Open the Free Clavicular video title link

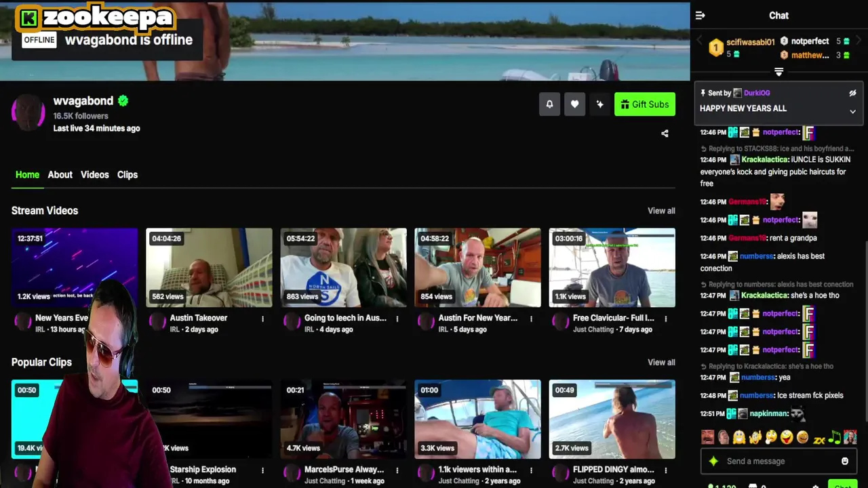(614, 318)
